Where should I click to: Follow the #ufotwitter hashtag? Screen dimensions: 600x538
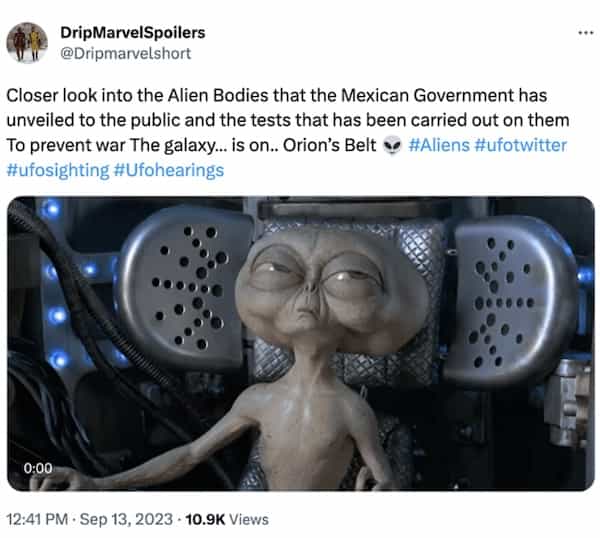[520, 145]
